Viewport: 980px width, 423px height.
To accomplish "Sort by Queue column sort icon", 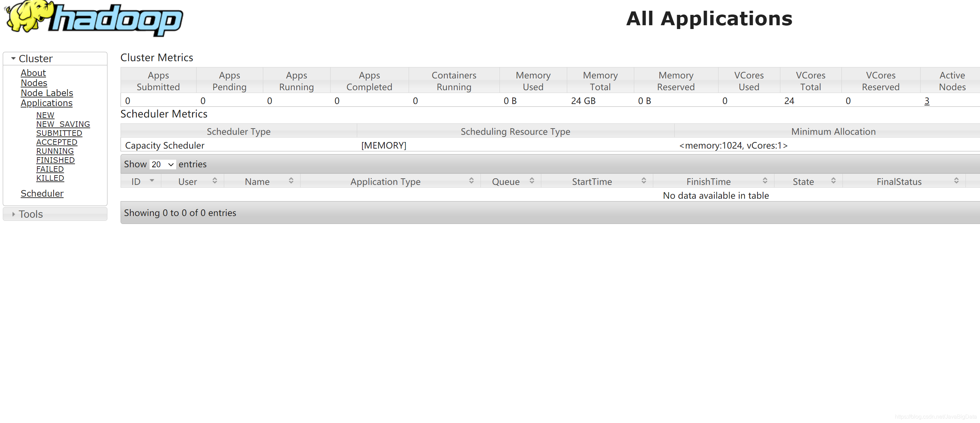I will pyautogui.click(x=532, y=180).
